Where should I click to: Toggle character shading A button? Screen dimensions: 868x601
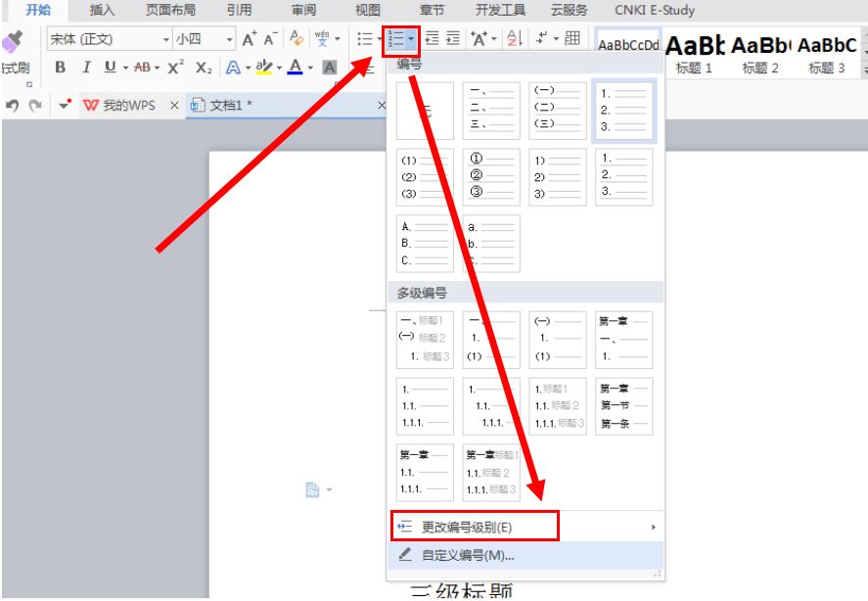330,68
